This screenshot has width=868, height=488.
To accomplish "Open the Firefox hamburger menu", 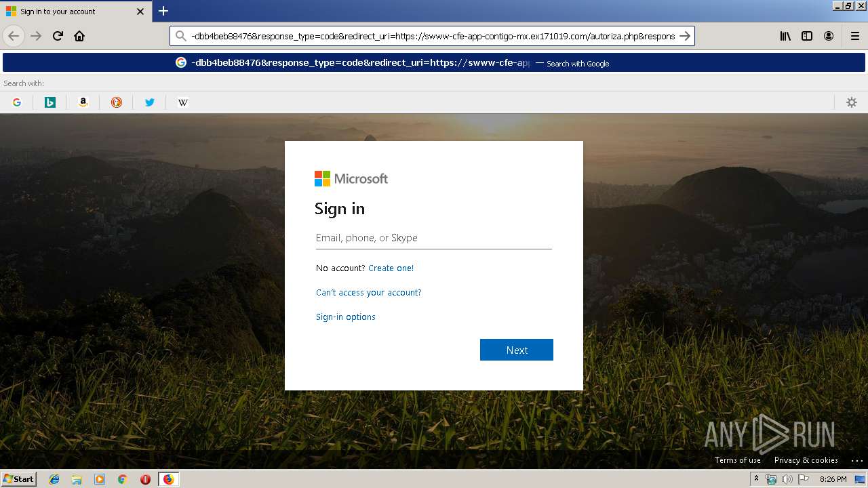I will tap(854, 36).
